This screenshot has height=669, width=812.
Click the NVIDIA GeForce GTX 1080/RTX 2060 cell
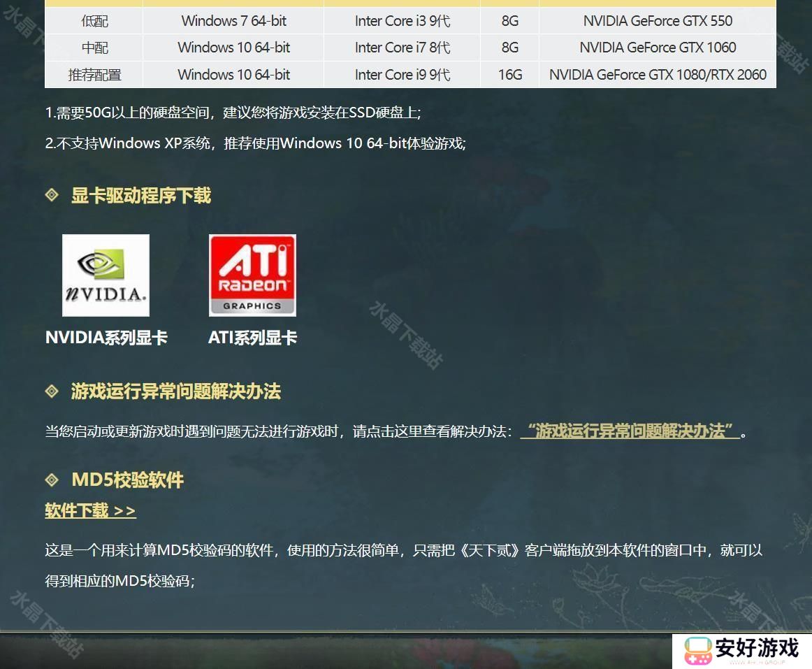[658, 75]
